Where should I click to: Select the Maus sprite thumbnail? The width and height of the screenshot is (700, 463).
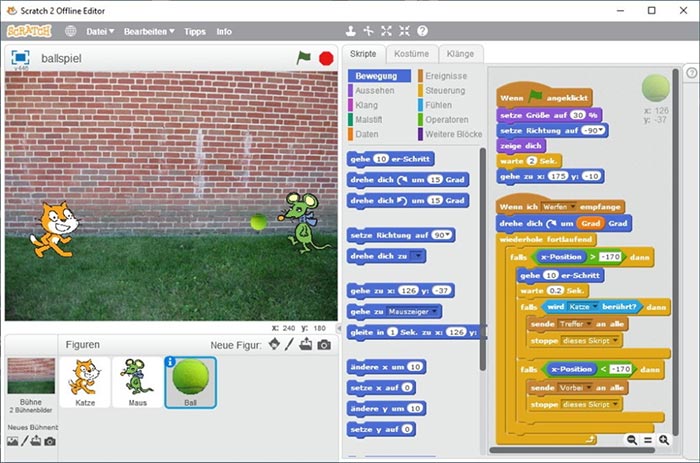tap(138, 382)
